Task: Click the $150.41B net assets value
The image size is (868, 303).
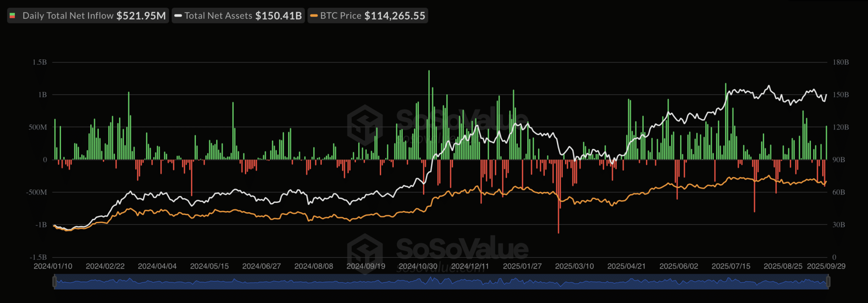Action: point(278,16)
